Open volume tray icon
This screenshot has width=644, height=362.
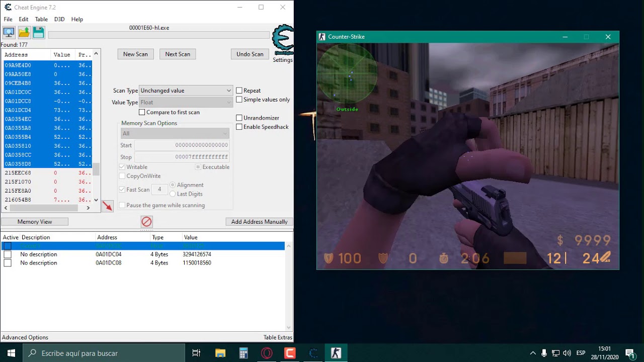[x=567, y=353]
